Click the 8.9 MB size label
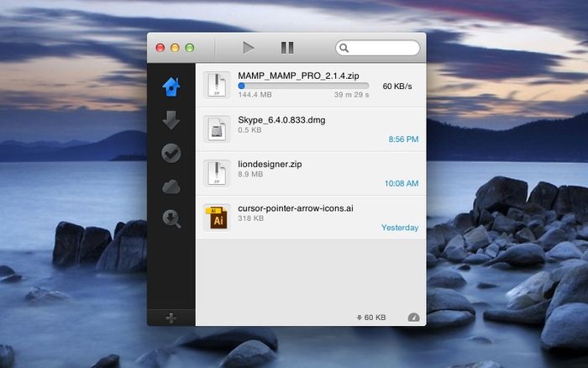 pyautogui.click(x=250, y=174)
